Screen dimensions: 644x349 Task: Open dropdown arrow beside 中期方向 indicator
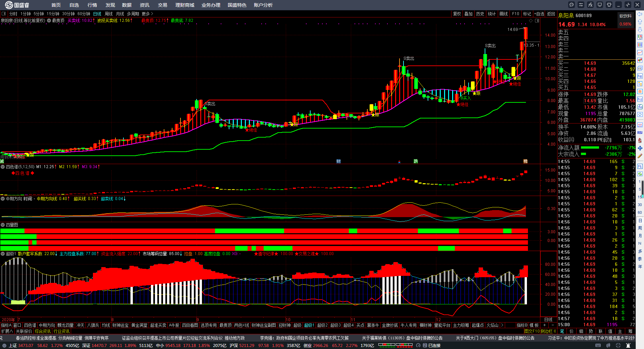(3, 199)
